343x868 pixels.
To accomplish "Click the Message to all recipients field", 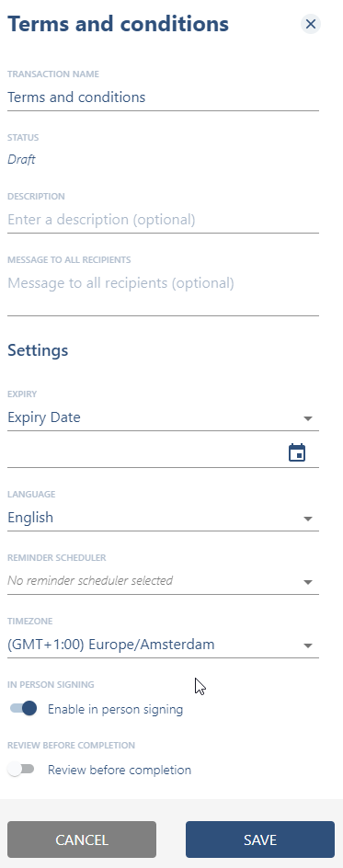I will click(163, 293).
